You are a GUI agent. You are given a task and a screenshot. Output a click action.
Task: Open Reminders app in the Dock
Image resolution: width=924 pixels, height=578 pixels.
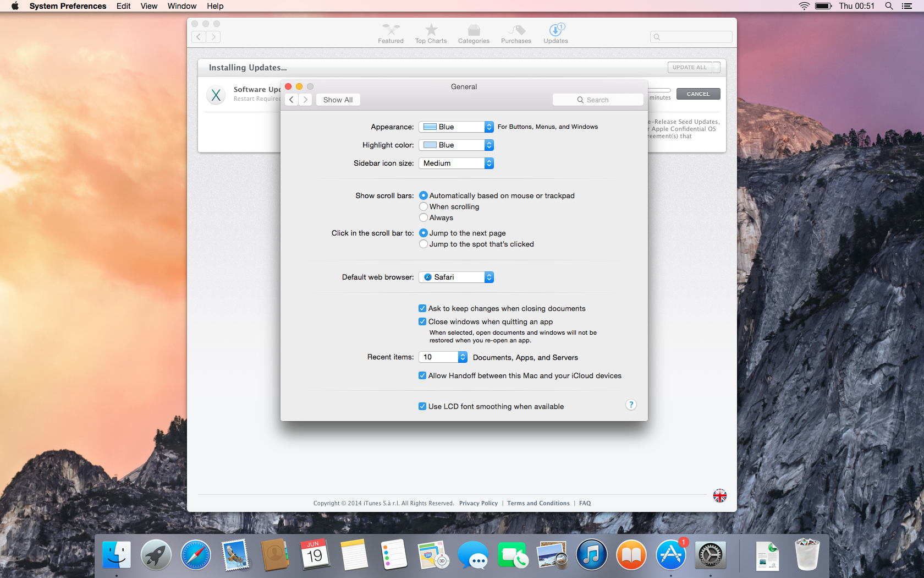394,555
